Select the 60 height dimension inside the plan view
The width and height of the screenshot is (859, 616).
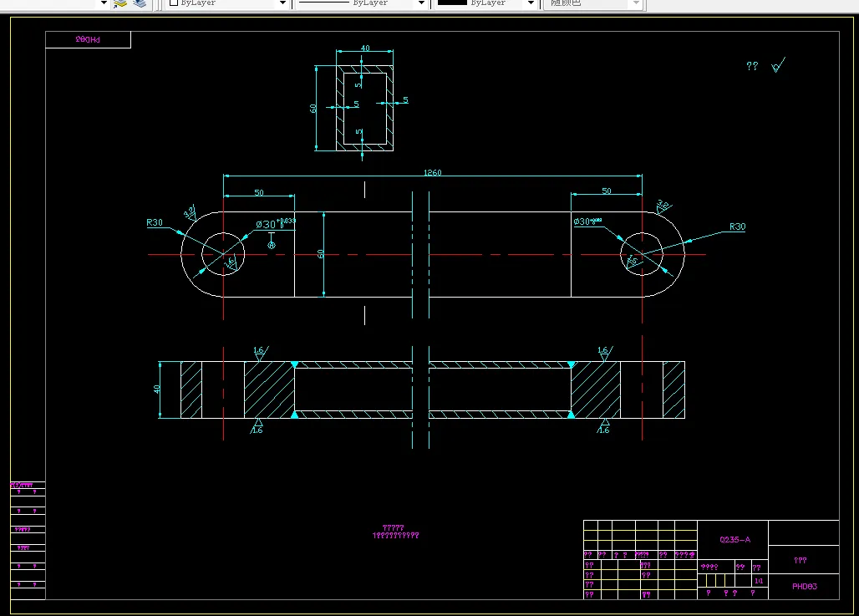321,254
